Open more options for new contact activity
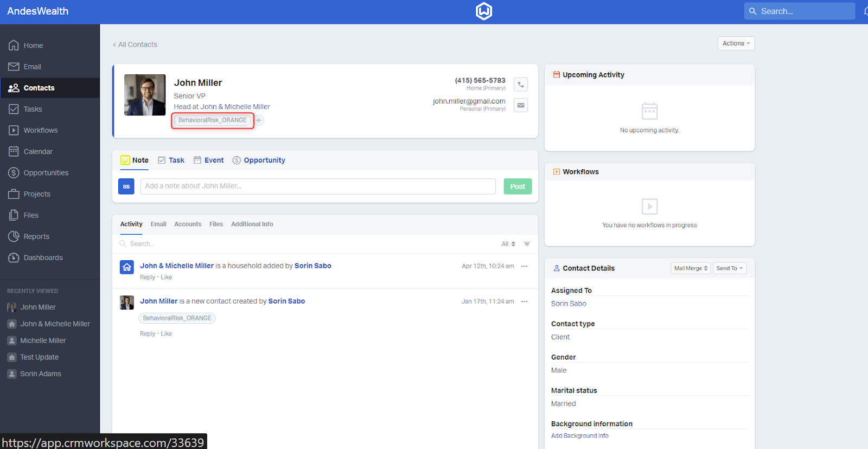The image size is (868, 449). tap(525, 302)
